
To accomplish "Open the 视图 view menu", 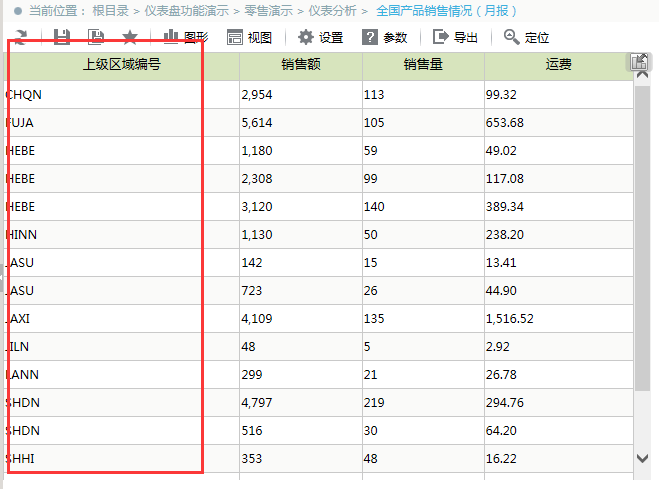I will [250, 37].
